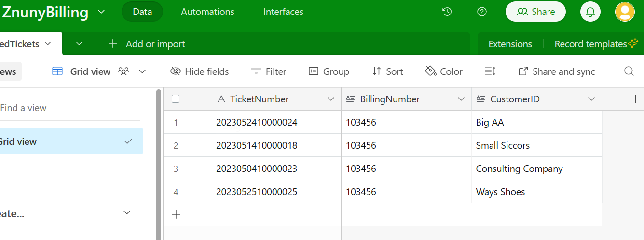Switch to the Automations tab
644x240 pixels.
[x=207, y=12]
